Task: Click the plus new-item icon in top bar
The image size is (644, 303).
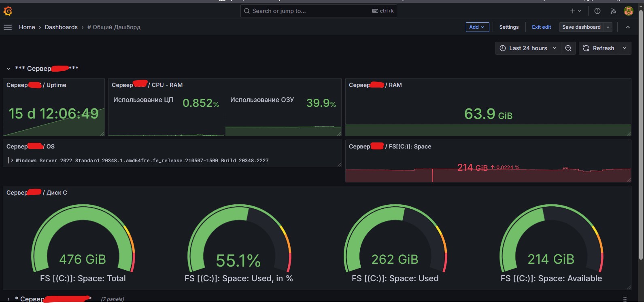Action: tap(572, 11)
